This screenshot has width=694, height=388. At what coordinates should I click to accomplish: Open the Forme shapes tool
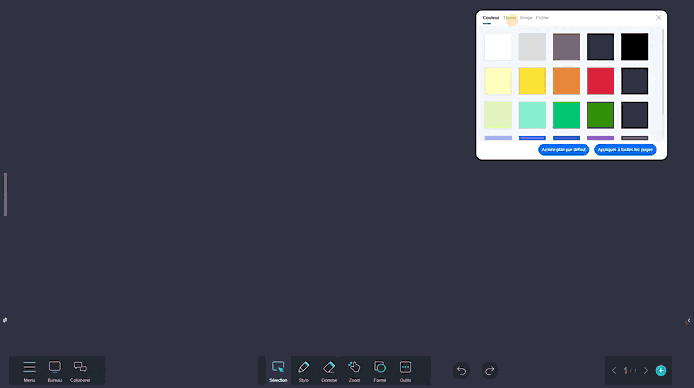pyautogui.click(x=380, y=371)
